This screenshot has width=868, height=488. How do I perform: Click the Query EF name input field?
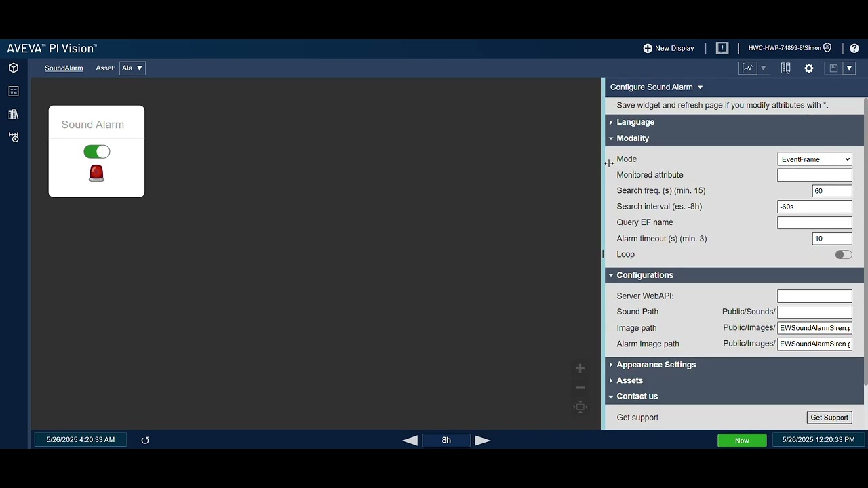(814, 222)
